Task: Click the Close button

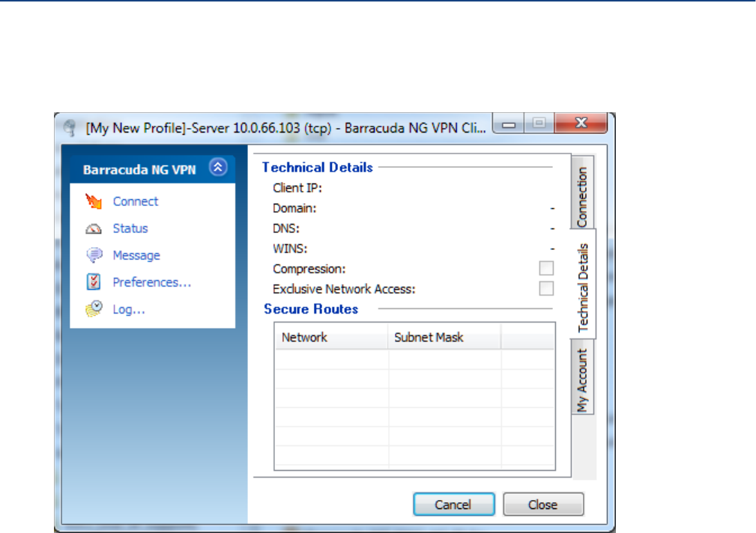Action: 543,505
